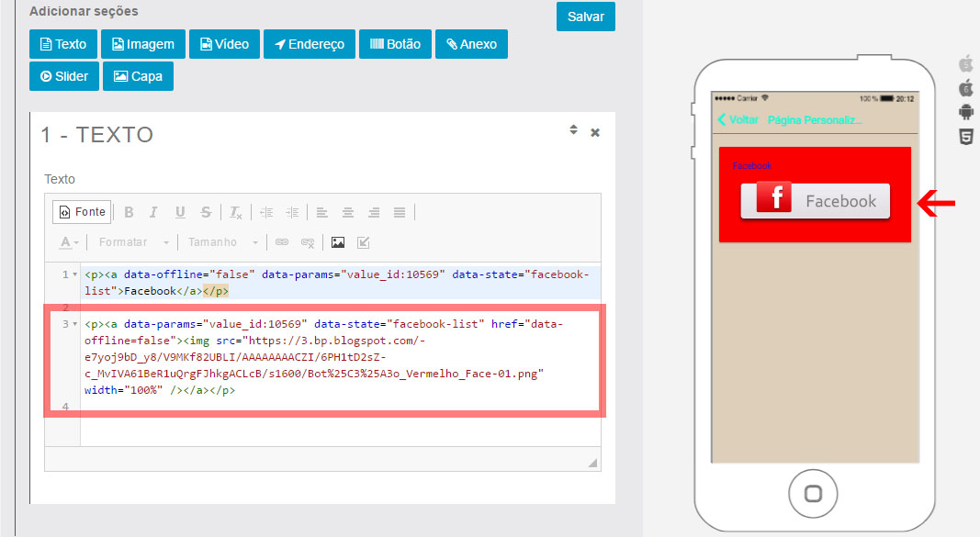Apply bold formatting
Viewport: 980px width, 537px height.
click(129, 212)
